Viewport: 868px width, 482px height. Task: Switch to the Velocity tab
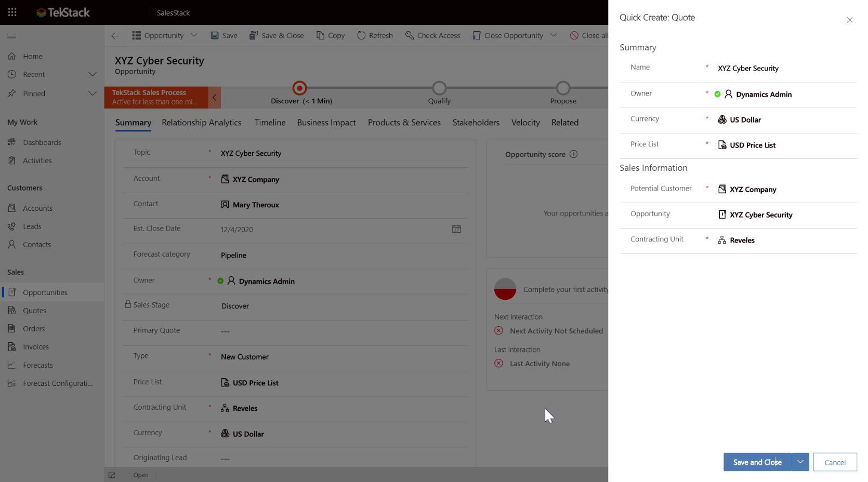(525, 123)
